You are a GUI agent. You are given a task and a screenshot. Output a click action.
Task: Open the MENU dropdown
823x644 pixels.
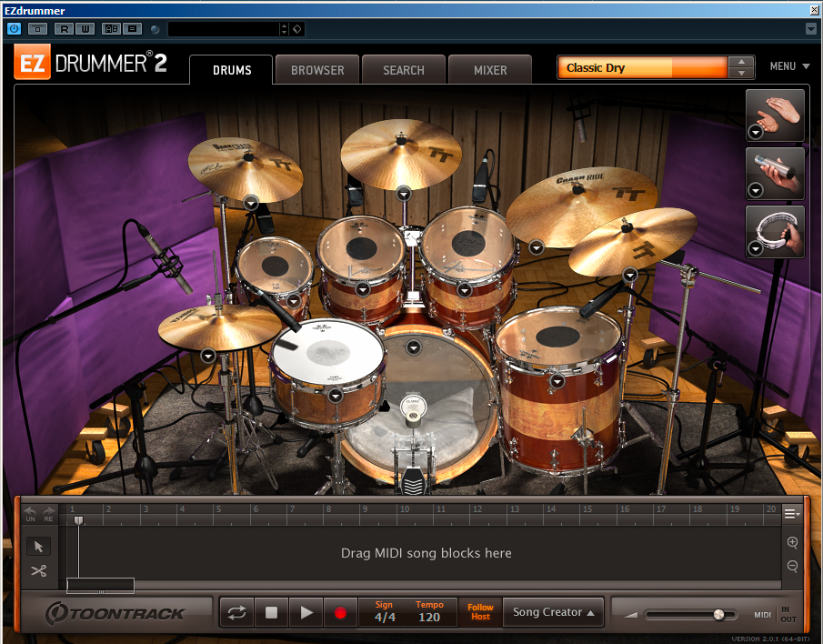[789, 66]
